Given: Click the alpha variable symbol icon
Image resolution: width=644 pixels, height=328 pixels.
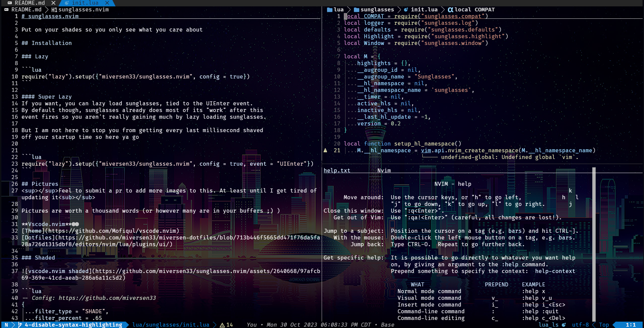Looking at the screenshot, I should (x=450, y=9).
